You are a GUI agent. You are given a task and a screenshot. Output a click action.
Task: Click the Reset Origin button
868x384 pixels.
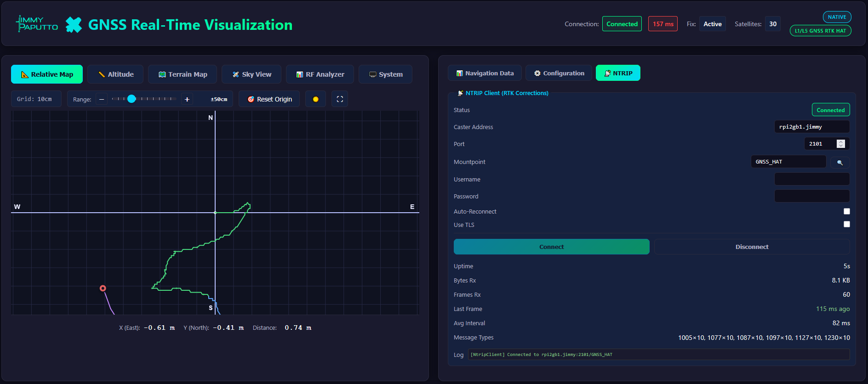(269, 99)
